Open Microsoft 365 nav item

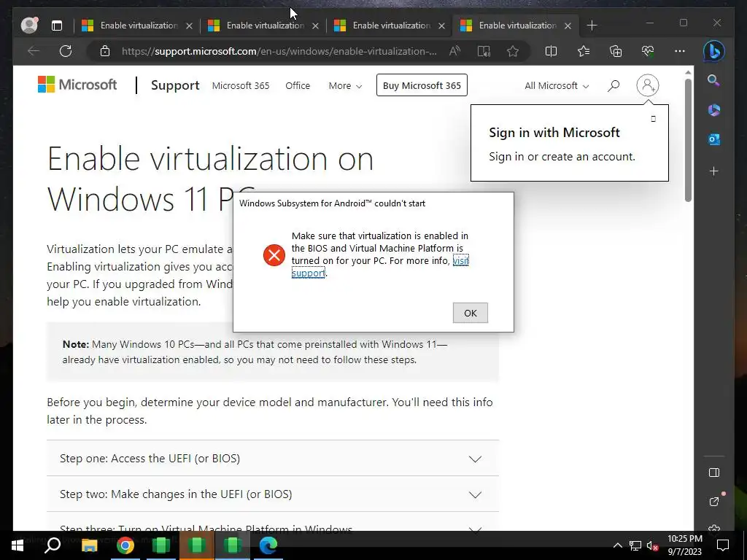pos(241,86)
